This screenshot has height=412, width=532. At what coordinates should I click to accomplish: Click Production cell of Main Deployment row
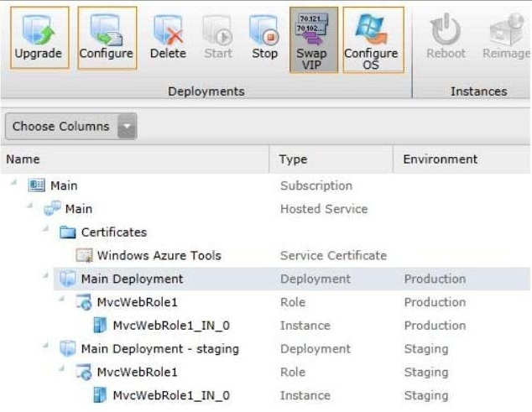(435, 279)
